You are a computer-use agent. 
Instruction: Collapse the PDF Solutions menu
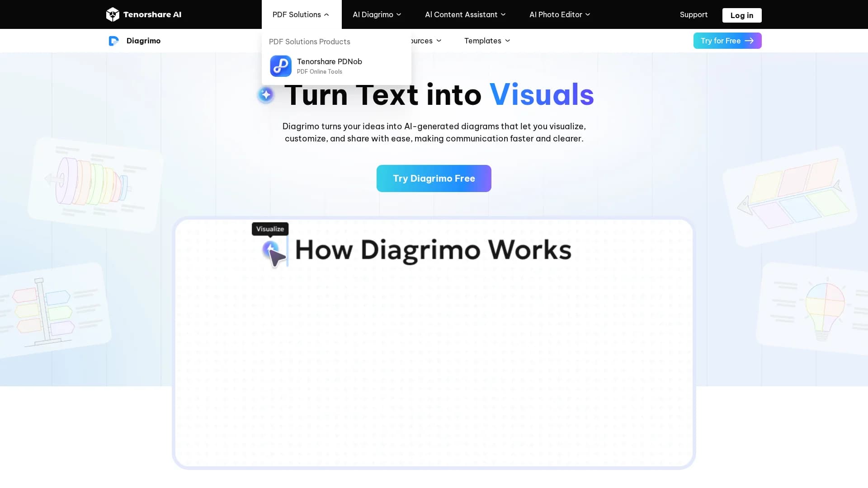click(302, 14)
